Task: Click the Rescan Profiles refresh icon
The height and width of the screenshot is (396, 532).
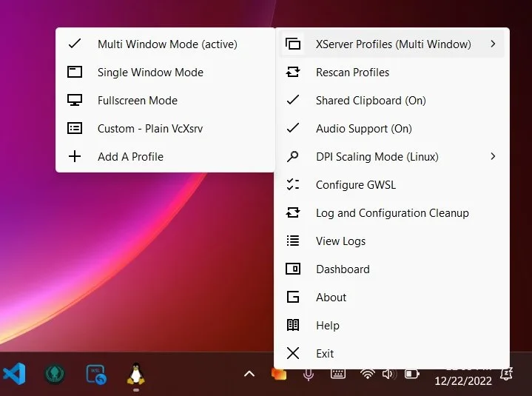Action: 293,72
